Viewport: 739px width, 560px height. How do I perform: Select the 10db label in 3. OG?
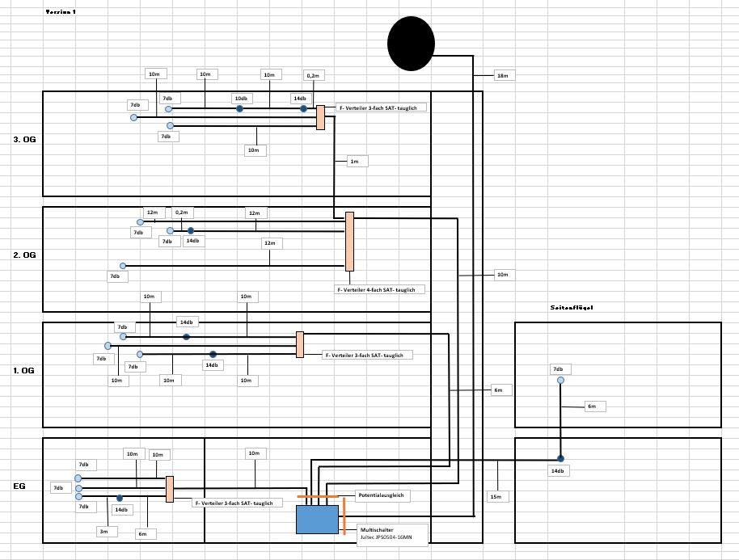pos(241,99)
